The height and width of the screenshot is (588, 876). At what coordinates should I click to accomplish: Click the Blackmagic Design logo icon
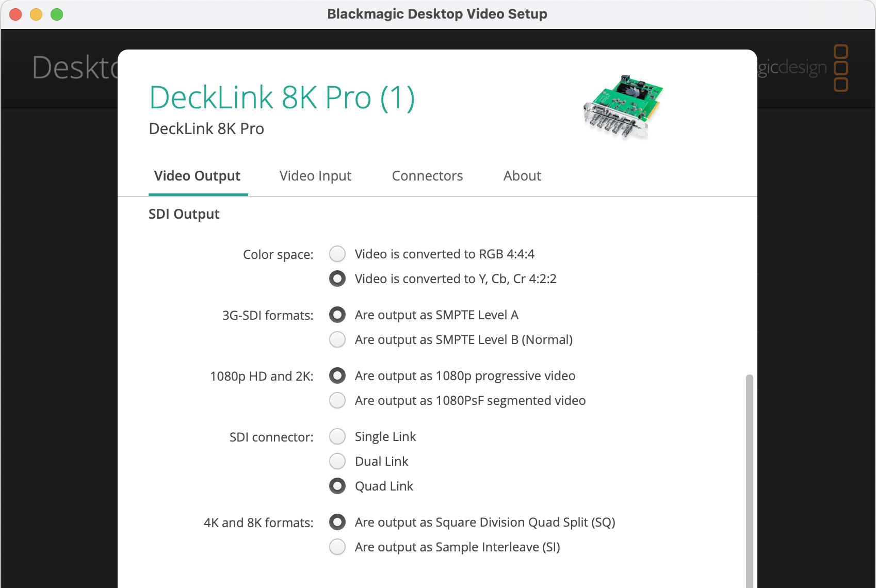pos(840,68)
